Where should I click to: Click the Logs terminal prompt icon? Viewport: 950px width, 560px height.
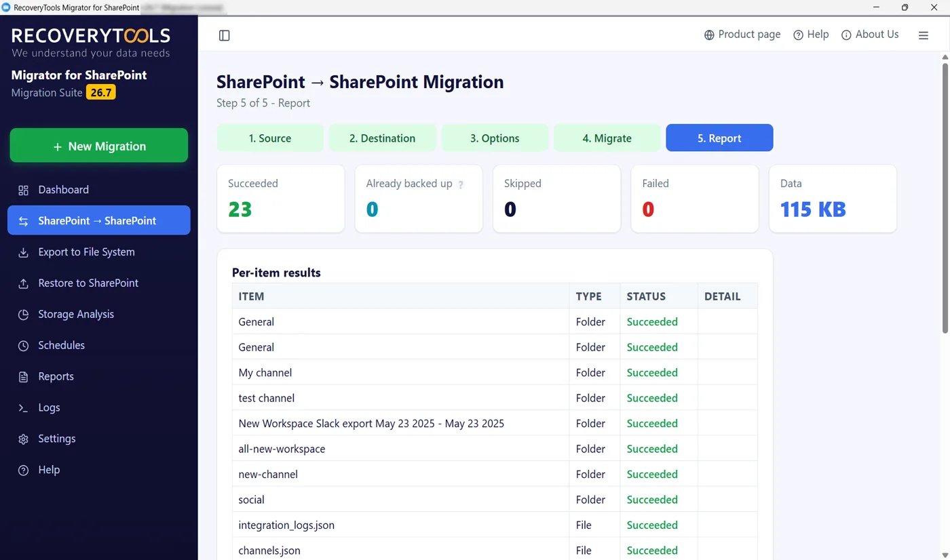click(23, 408)
